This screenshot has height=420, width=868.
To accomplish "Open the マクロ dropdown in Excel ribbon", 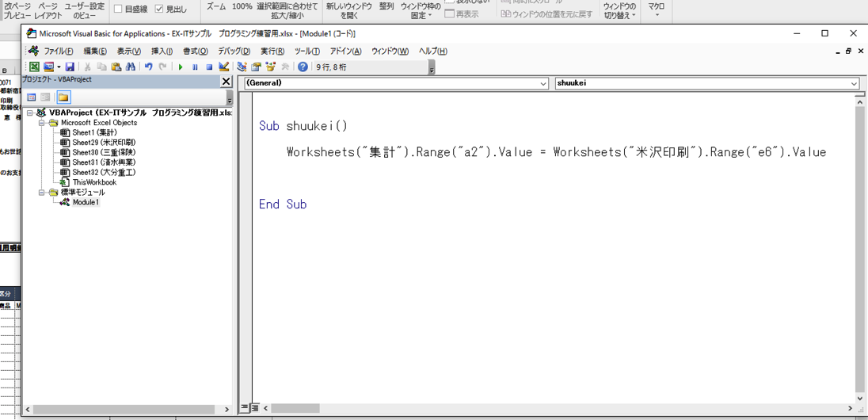I will click(x=656, y=10).
